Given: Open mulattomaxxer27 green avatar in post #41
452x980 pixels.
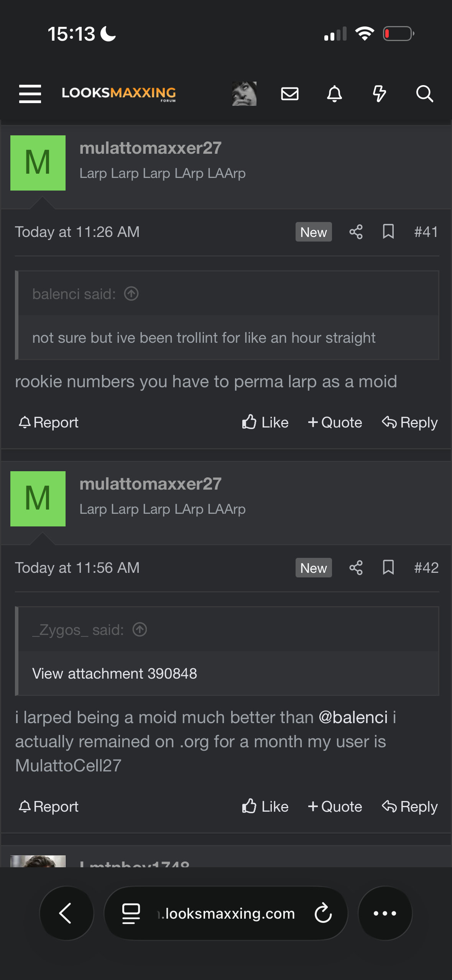Looking at the screenshot, I should click(x=38, y=163).
